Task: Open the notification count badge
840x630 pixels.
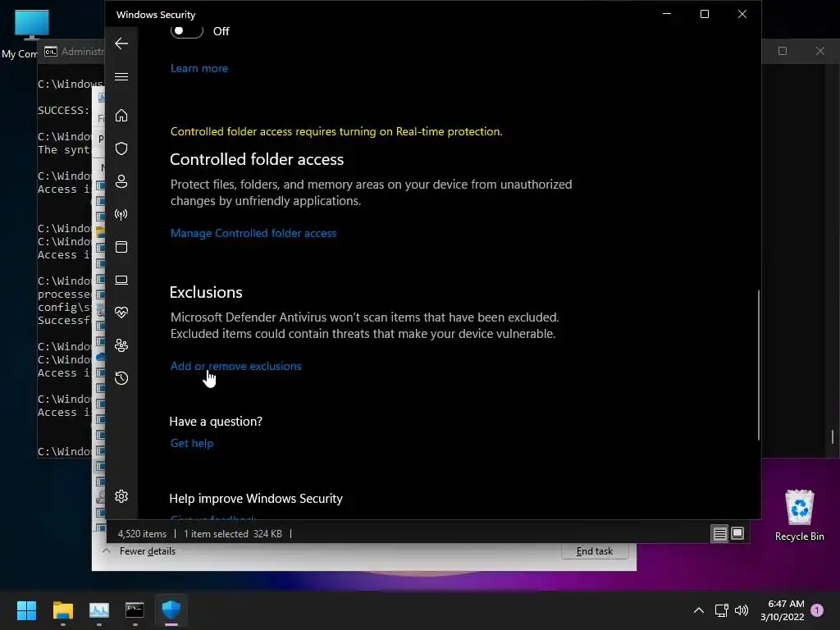Action: coord(817,610)
